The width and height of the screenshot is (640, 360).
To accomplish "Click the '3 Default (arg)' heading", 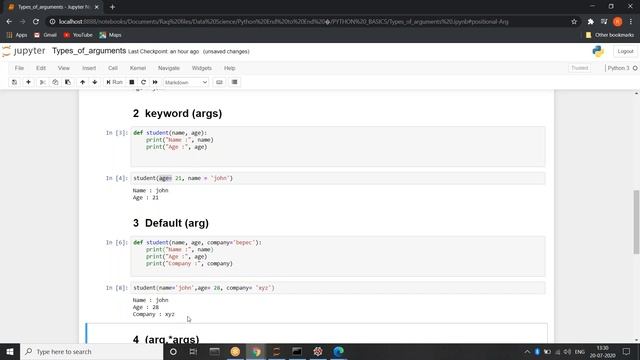I will click(x=171, y=223).
